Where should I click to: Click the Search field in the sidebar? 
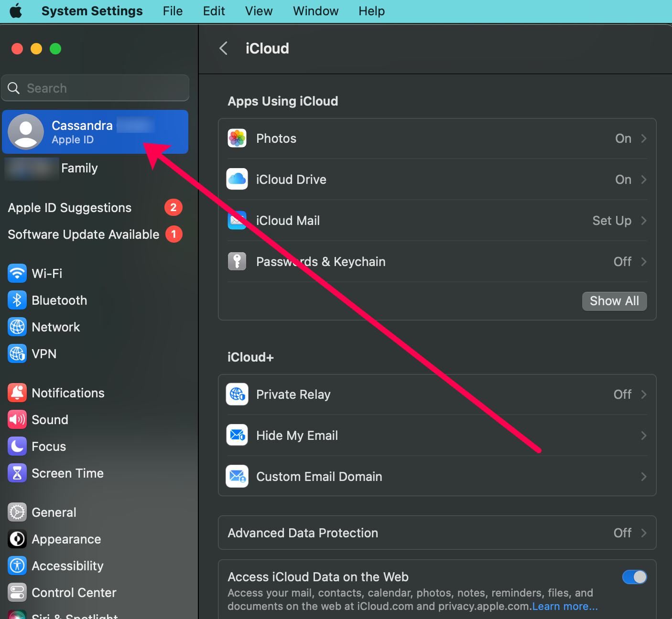[95, 88]
